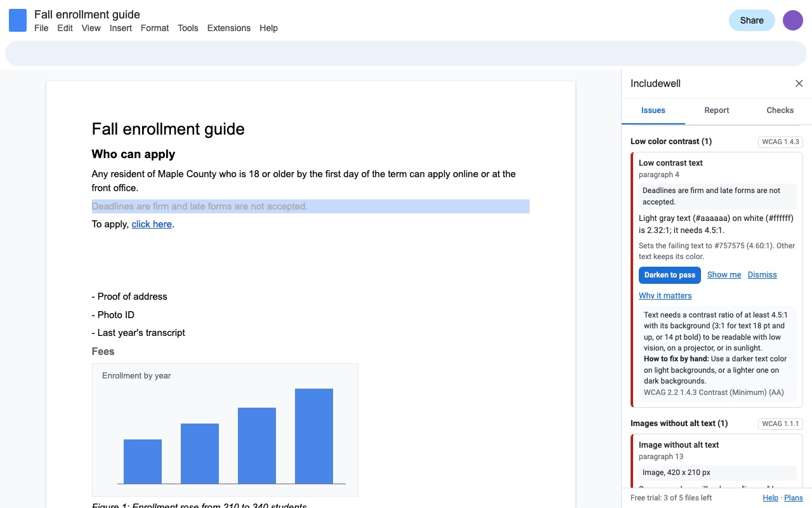Select the Enrollment by year chart image

(225, 430)
